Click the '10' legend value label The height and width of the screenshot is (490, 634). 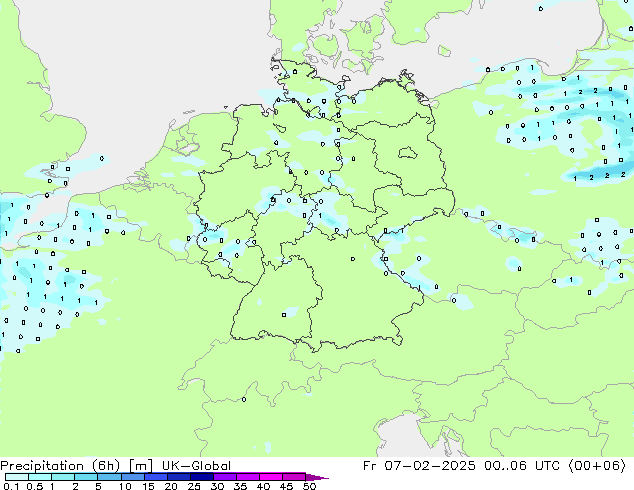(125, 486)
